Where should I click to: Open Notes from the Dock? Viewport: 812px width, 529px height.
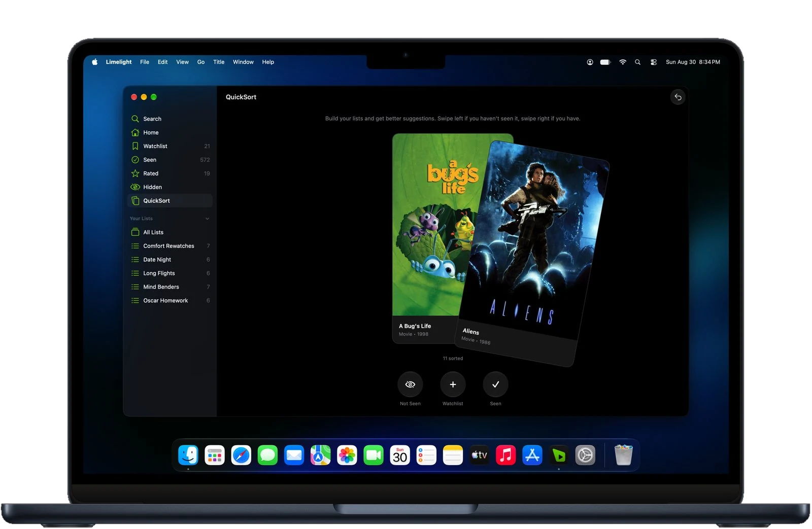(x=453, y=455)
